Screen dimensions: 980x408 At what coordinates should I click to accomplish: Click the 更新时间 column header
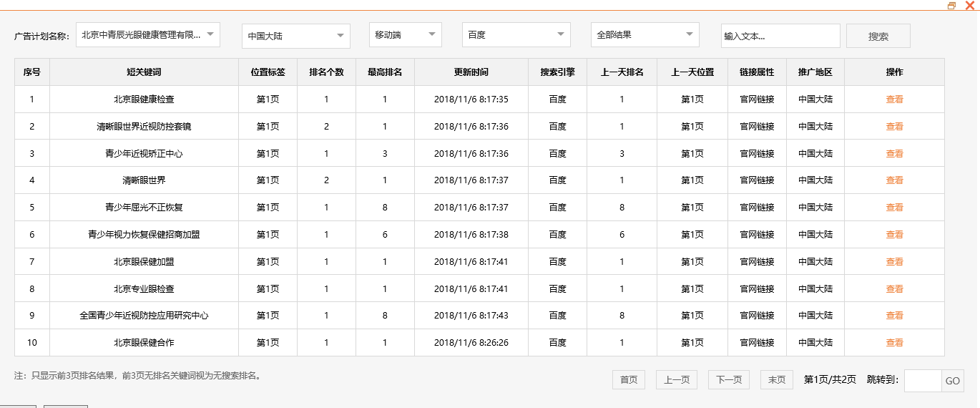tap(471, 72)
